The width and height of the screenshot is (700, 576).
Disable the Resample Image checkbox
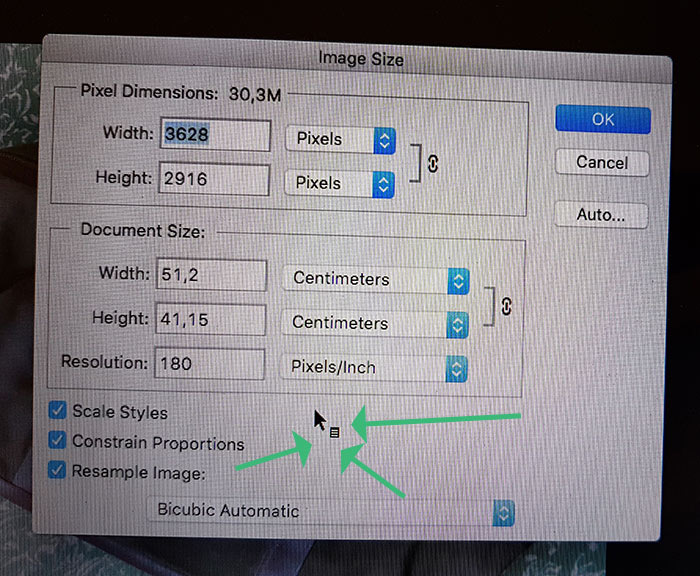pyautogui.click(x=57, y=470)
